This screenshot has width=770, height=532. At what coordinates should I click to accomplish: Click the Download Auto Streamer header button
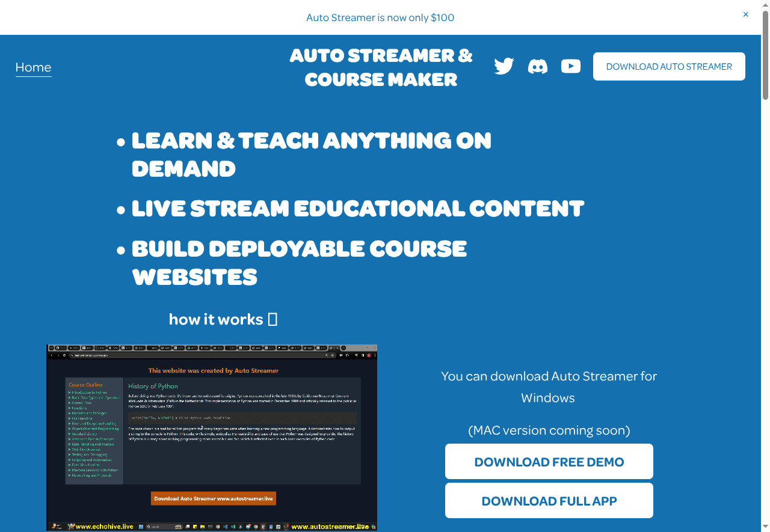click(669, 66)
